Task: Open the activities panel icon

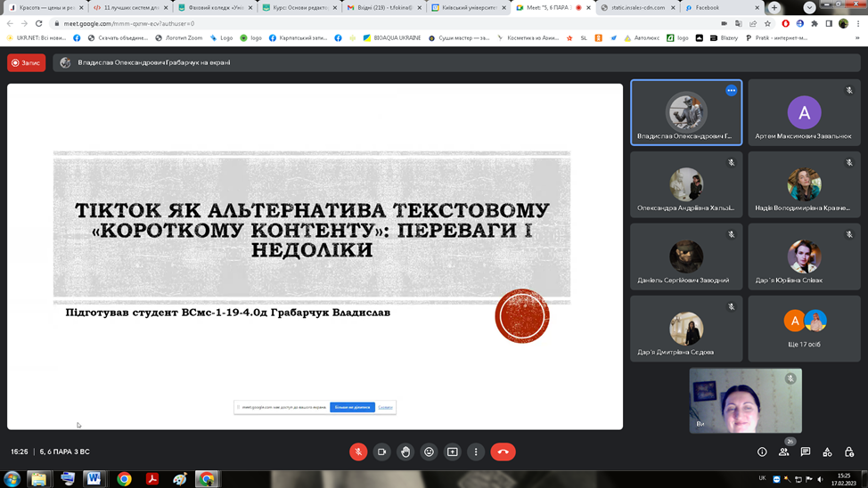Action: click(x=827, y=452)
